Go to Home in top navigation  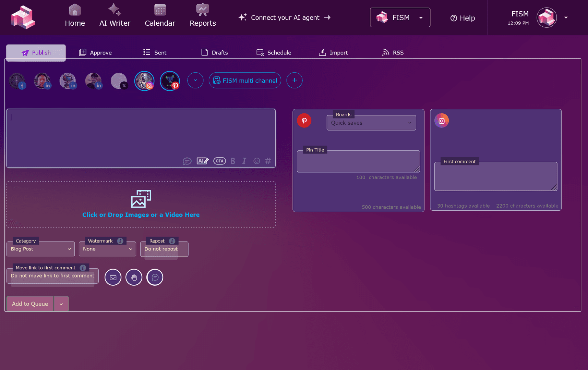tap(75, 16)
